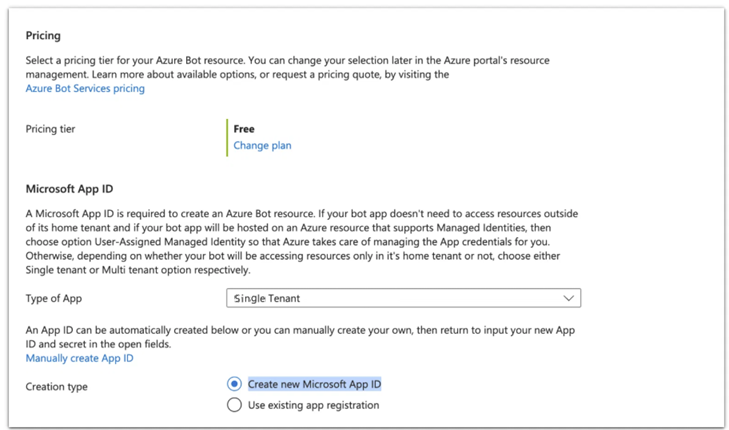This screenshot has height=430, width=729.
Task: Click the highlighted Create new Microsoft App ID label text
Action: coord(315,384)
